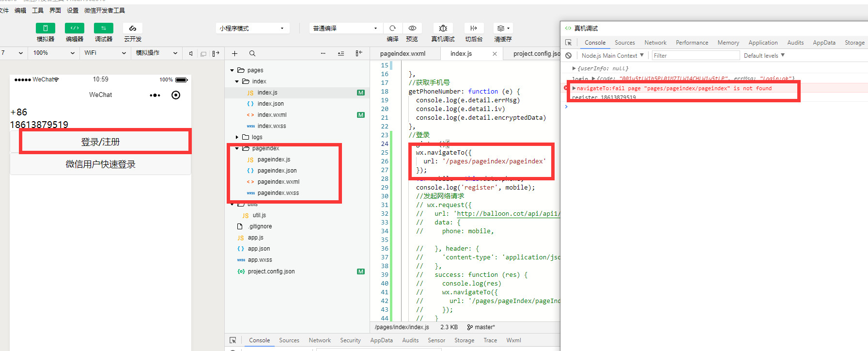Open pageindex.js in file tree

pos(274,160)
